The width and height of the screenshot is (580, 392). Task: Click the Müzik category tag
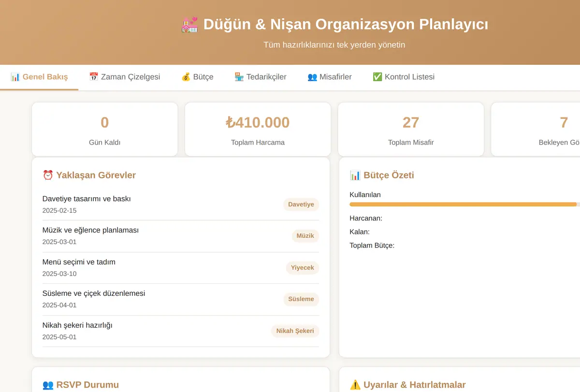[x=305, y=236]
